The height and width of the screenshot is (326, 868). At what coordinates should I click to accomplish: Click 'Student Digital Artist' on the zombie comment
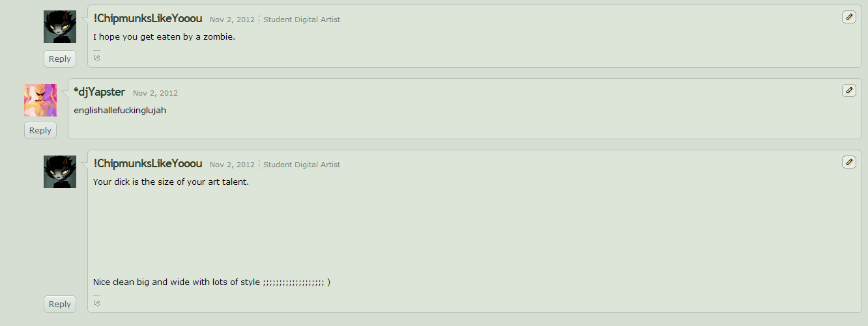[x=302, y=20]
